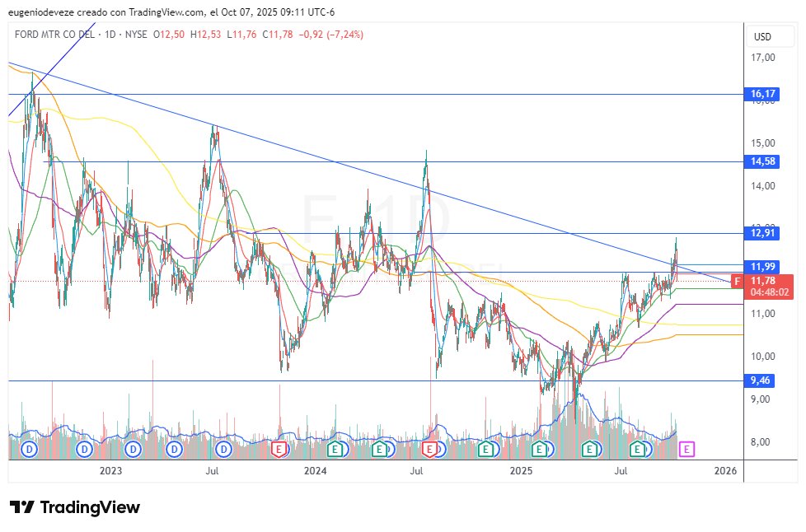Click the red earnings E marker just after Jul 2024
806x532 pixels.
click(x=429, y=450)
